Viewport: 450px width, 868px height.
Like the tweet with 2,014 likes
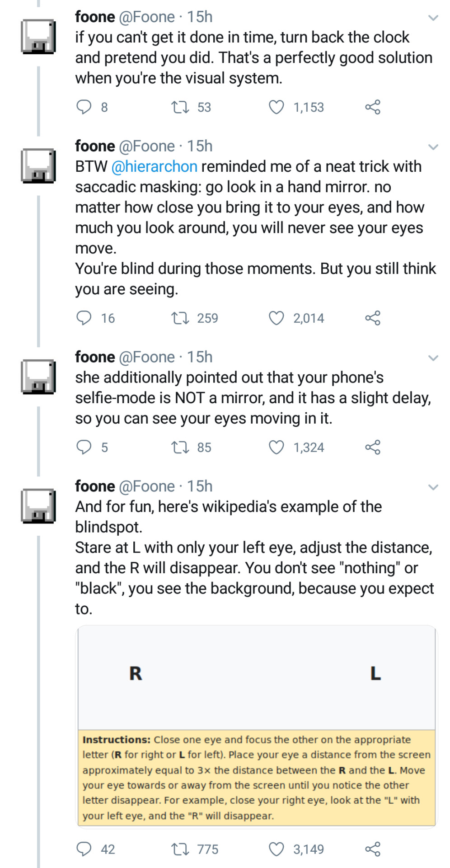click(x=276, y=318)
